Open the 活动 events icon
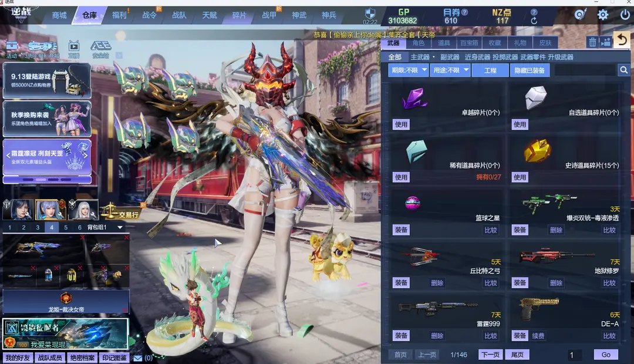The width and height of the screenshot is (634, 364). coord(12,49)
